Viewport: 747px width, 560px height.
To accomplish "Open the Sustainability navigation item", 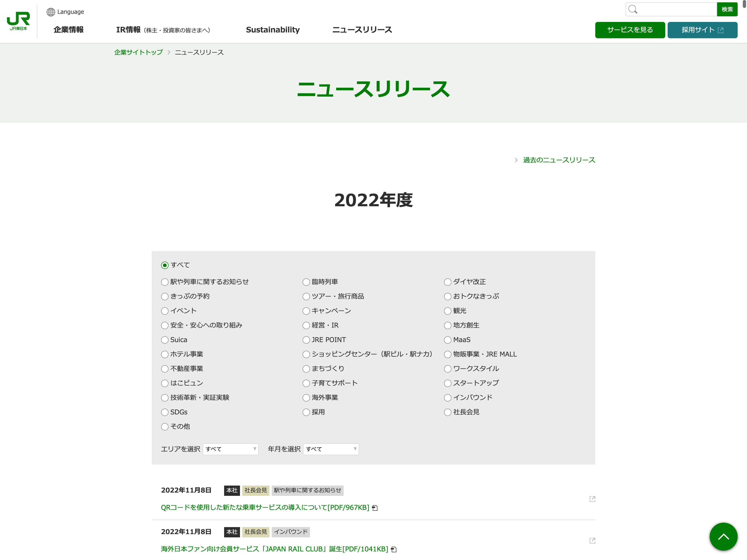I will pos(272,30).
